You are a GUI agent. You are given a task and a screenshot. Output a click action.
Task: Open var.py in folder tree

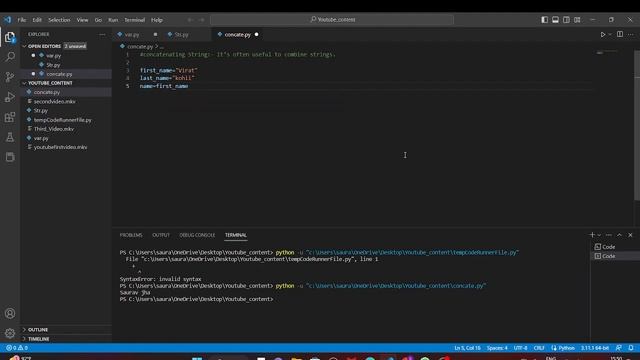click(x=66, y=138)
